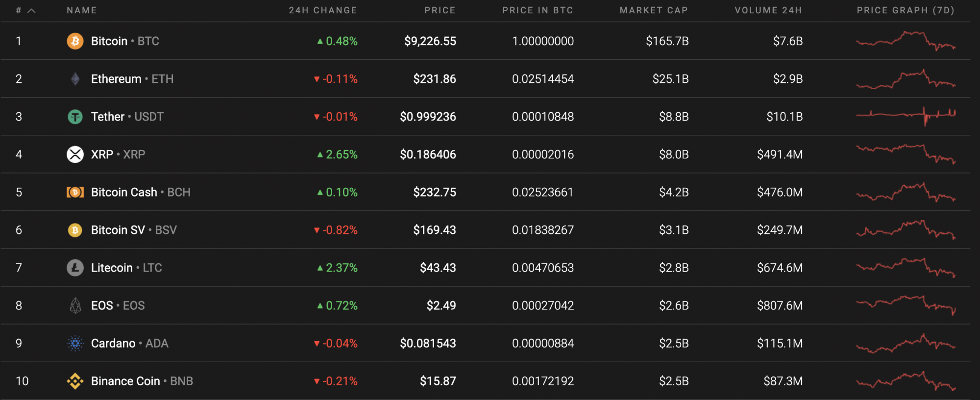This screenshot has height=400, width=980.
Task: Click the Ethereum diamond logo icon
Action: [x=75, y=79]
